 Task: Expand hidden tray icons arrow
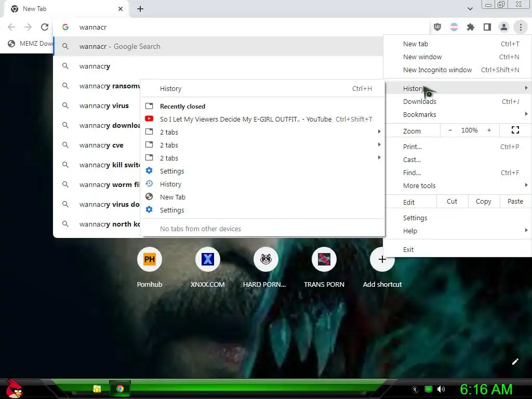click(415, 389)
